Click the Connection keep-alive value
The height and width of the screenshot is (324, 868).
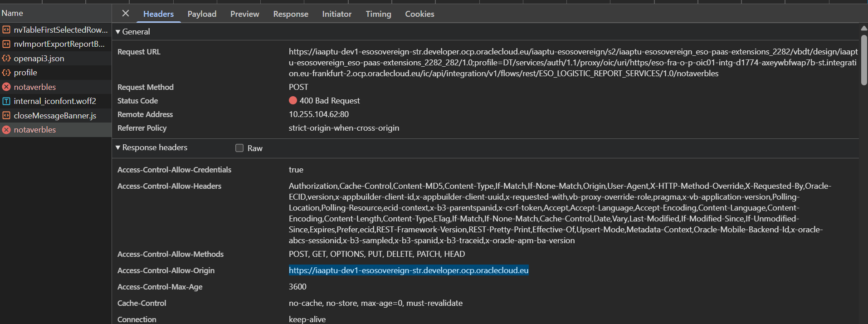click(307, 319)
